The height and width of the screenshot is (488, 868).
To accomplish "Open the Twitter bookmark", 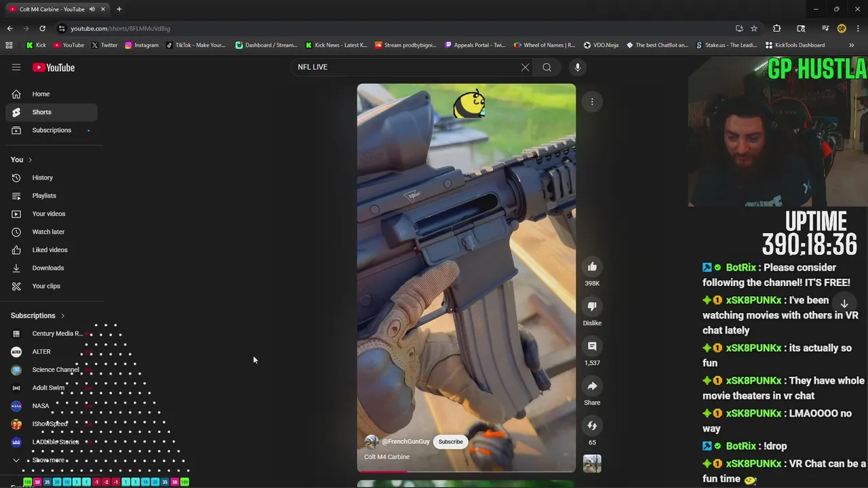I will click(104, 45).
